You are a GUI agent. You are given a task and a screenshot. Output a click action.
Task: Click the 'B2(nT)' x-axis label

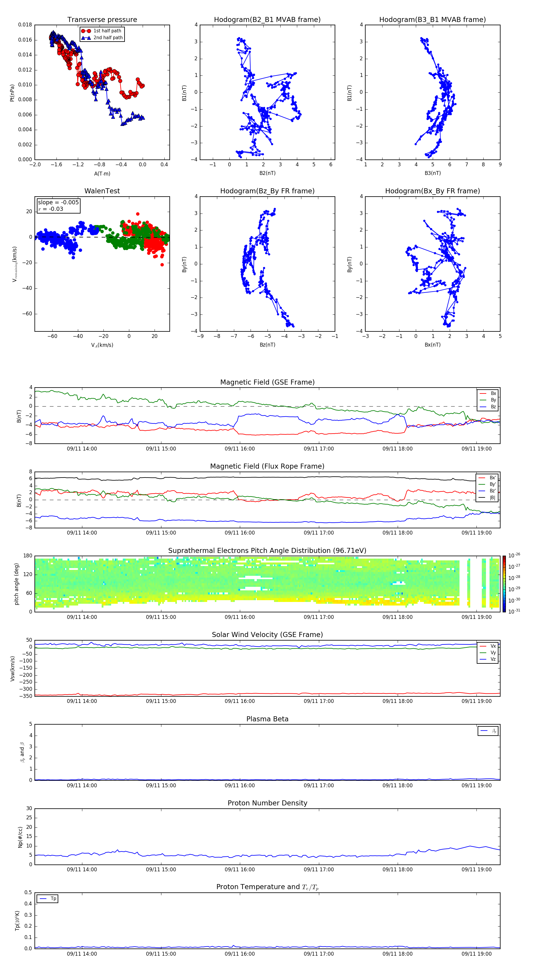click(x=267, y=173)
